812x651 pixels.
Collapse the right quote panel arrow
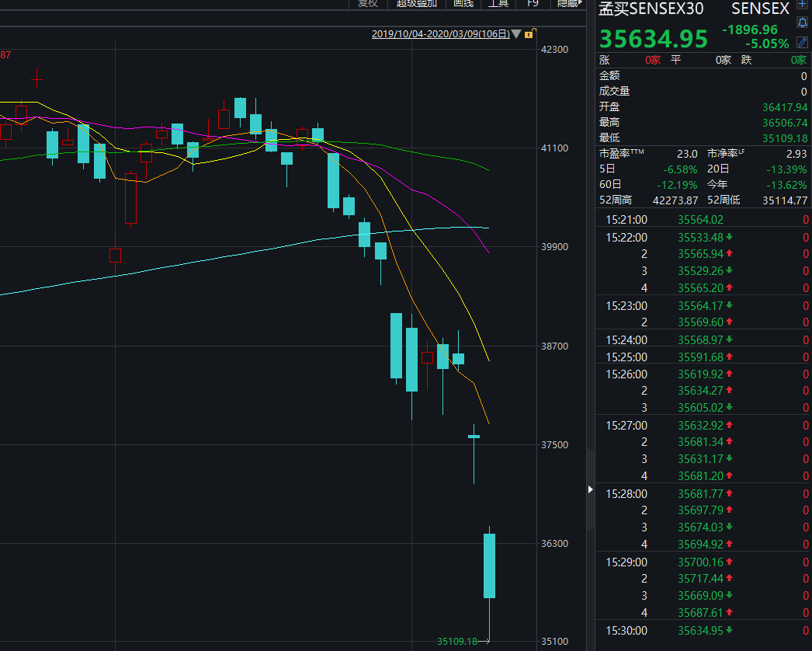pyautogui.click(x=590, y=489)
